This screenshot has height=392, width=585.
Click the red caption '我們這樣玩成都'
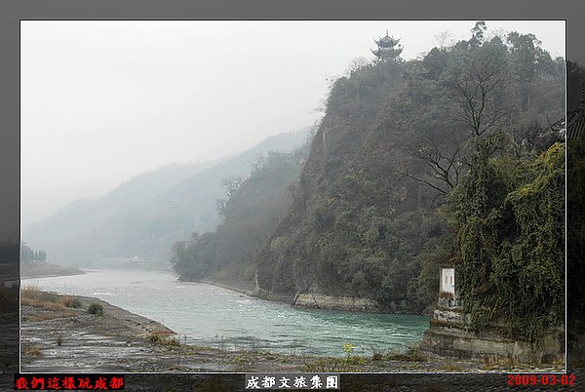pos(69,382)
